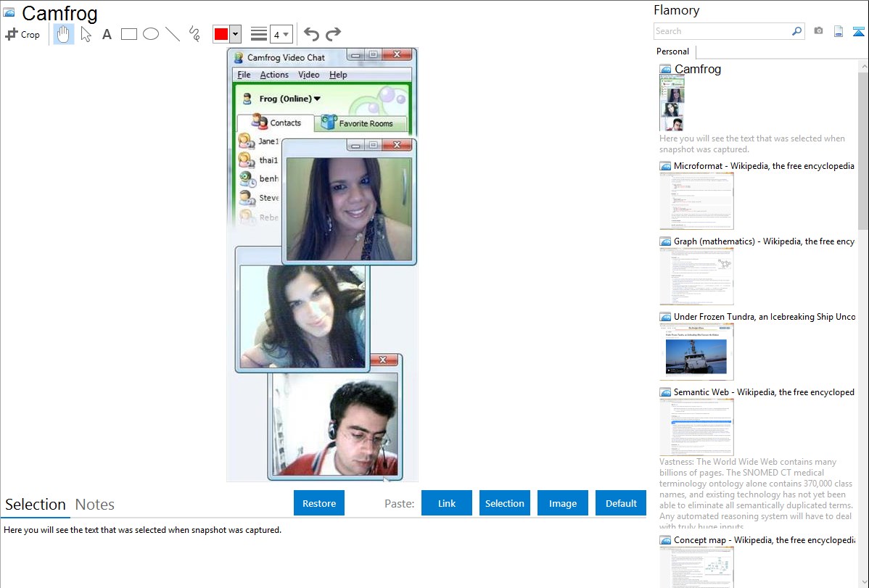Switch to the Personal tab
Image resolution: width=869 pixels, height=588 pixels.
[x=673, y=51]
